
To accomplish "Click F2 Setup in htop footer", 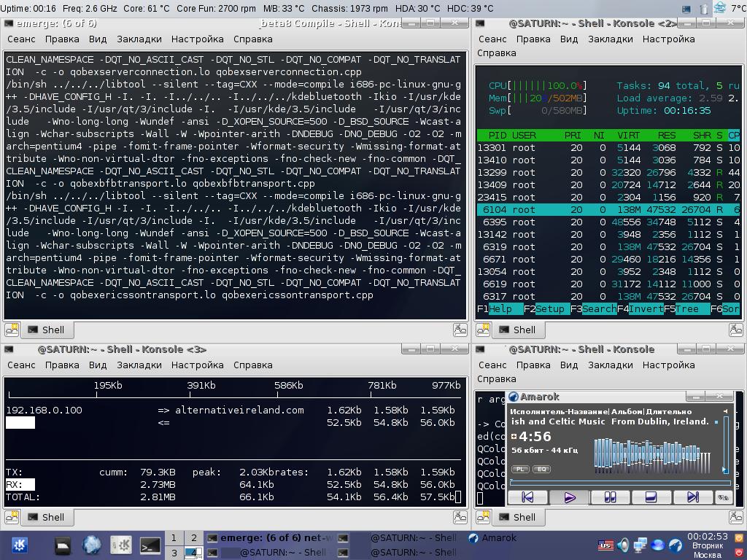I will coord(550,308).
